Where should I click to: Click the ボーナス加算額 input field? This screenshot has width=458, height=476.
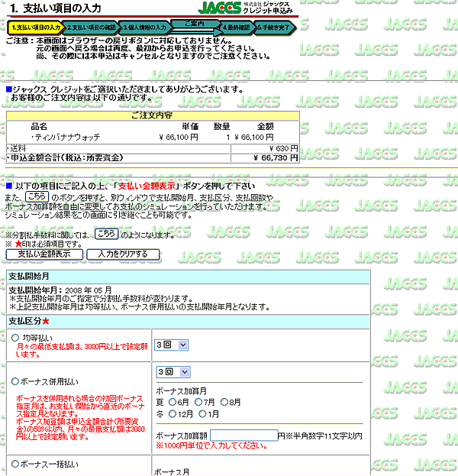coord(244,436)
